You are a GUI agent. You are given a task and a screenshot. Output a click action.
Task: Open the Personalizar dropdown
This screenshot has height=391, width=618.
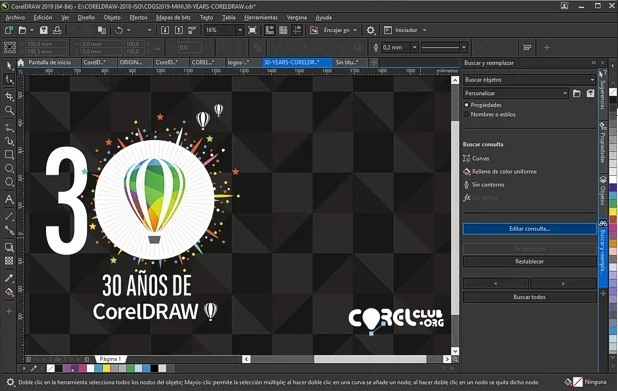point(516,93)
